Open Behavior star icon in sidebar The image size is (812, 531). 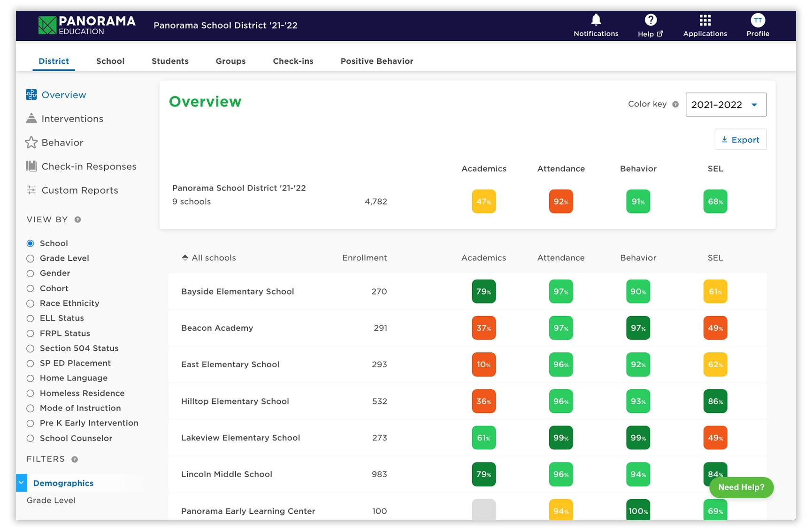[31, 143]
